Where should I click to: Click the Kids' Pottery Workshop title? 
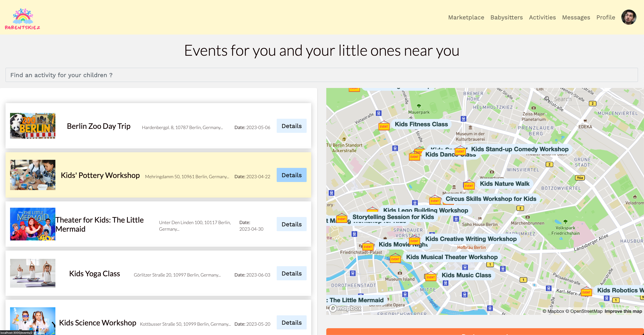point(100,175)
